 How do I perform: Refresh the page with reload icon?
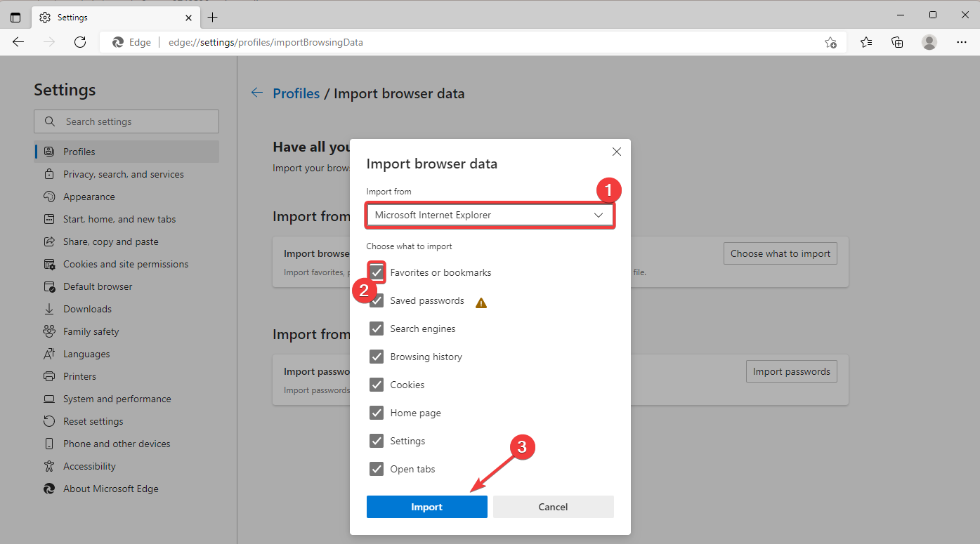(80, 42)
